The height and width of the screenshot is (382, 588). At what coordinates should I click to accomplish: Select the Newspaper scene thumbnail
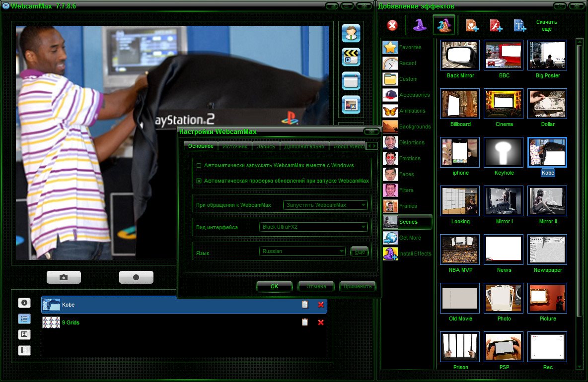(x=547, y=250)
